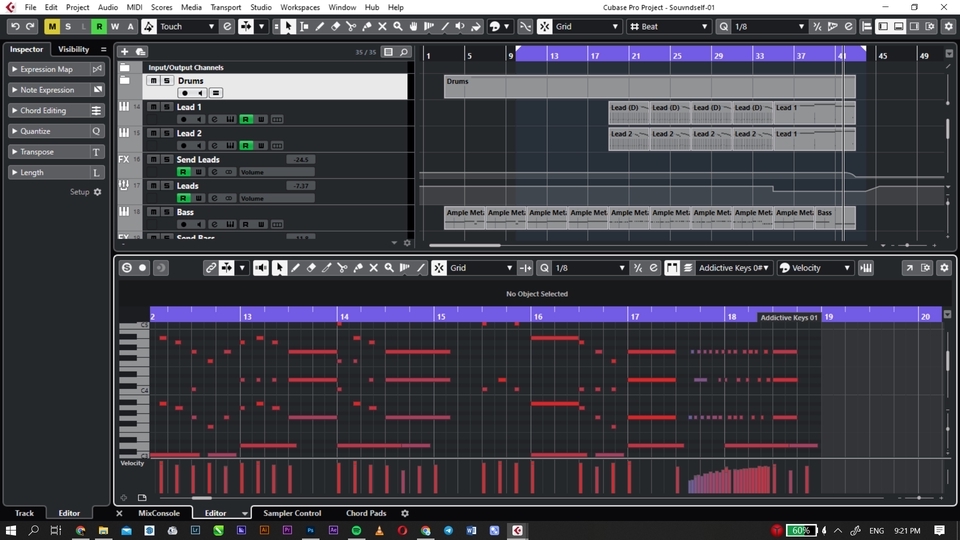Mute the Lead 1 track
Viewport: 960px width, 540px height.
[x=153, y=107]
